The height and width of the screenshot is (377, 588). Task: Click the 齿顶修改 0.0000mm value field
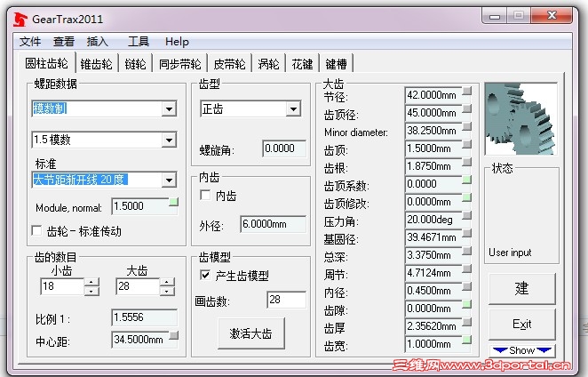coord(433,202)
